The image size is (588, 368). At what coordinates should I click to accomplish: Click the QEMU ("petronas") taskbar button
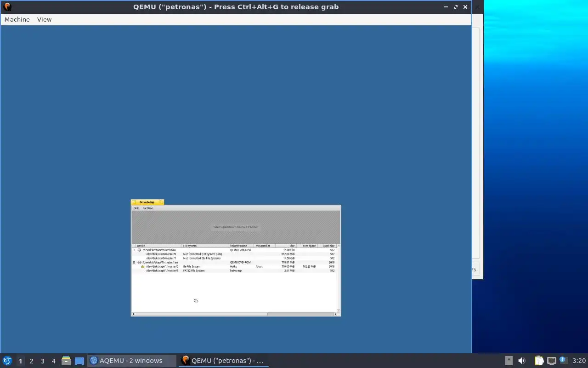click(223, 361)
